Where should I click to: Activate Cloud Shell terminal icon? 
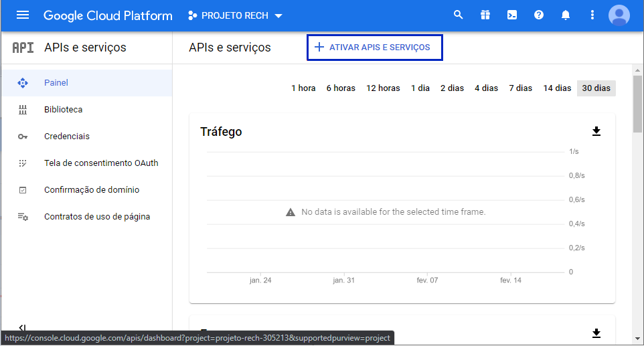click(x=512, y=15)
